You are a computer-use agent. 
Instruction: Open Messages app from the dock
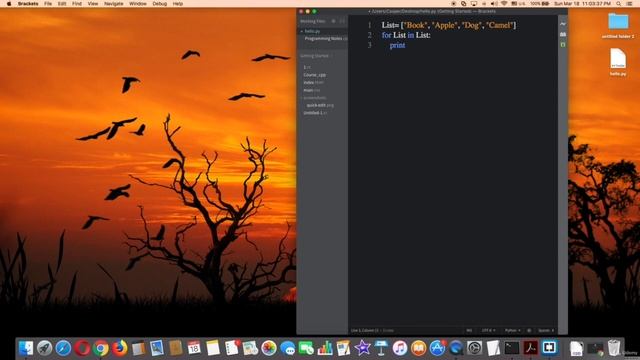pos(288,348)
